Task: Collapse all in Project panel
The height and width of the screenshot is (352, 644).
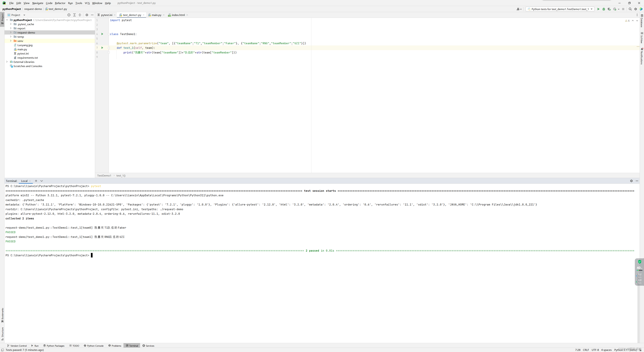Action: (80, 15)
